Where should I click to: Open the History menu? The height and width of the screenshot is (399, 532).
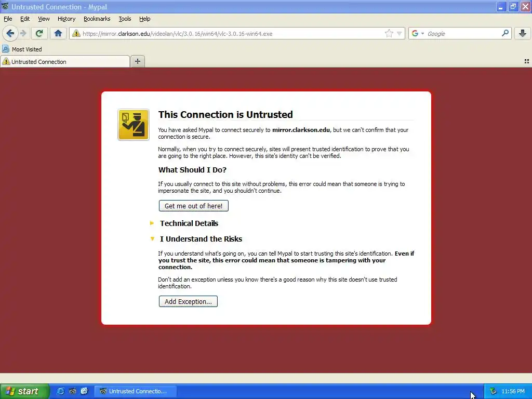coord(66,19)
